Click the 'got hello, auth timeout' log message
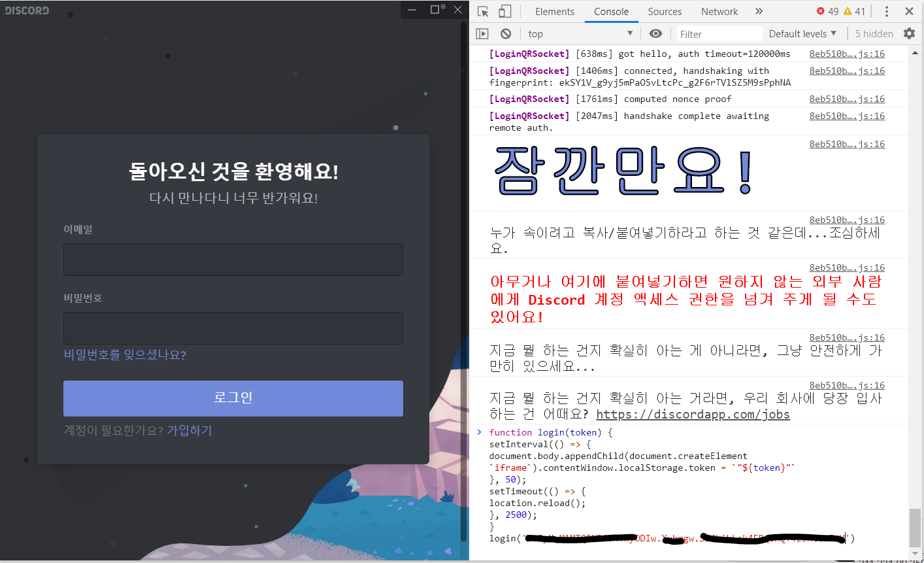 (x=640, y=54)
